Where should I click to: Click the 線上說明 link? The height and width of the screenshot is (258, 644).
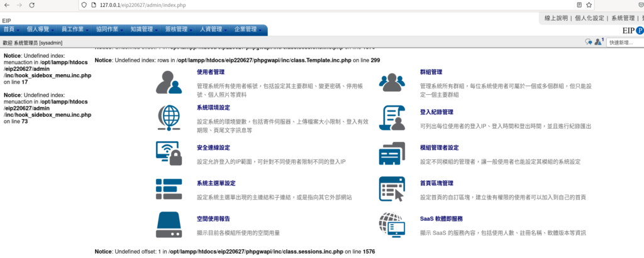click(556, 18)
